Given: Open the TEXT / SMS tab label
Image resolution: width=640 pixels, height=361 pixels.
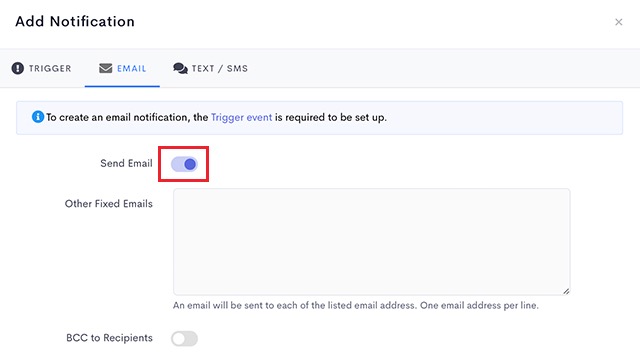Looking at the screenshot, I should 220,68.
